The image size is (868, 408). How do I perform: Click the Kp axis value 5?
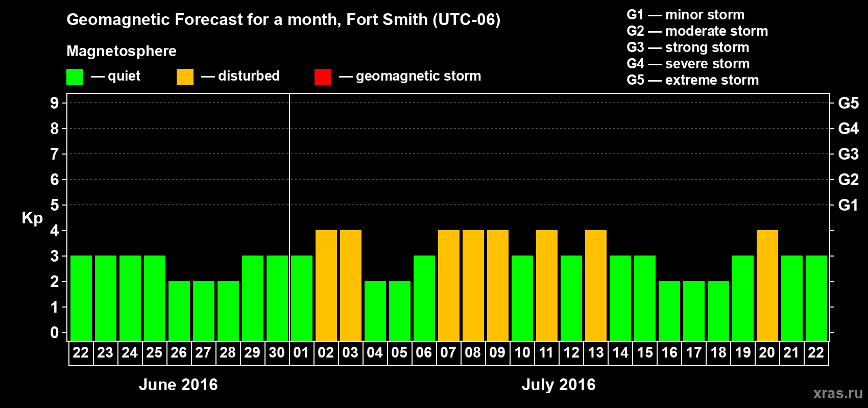[55, 205]
